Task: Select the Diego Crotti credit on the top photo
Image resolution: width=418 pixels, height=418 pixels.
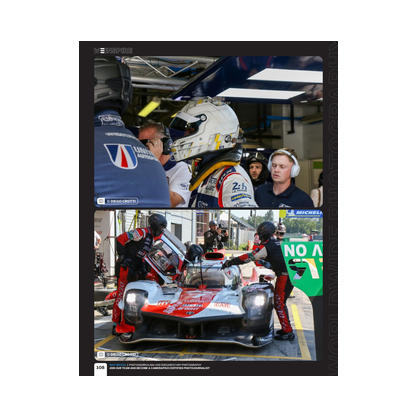Action: (x=121, y=201)
